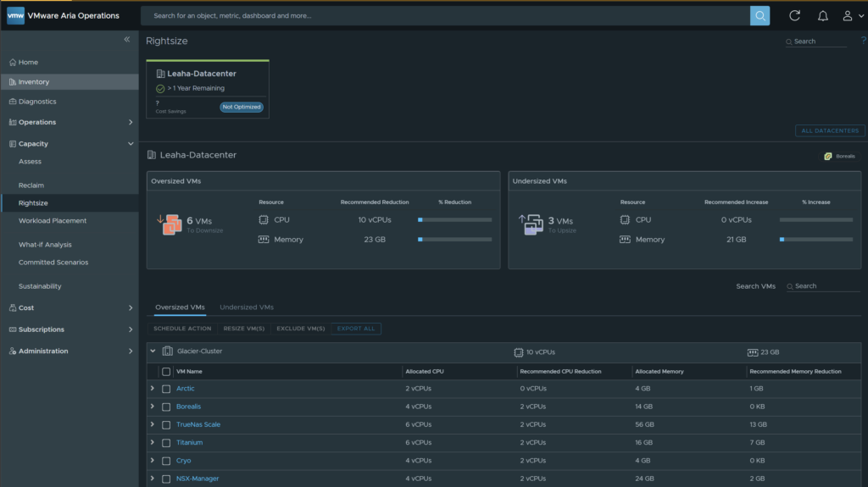Click the Oversized Memory % Reduction bar
Image resolution: width=868 pixels, height=487 pixels.
[454, 240]
